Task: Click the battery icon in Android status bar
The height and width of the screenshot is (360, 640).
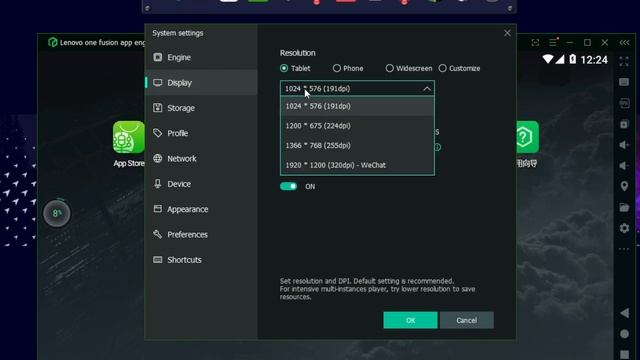Action: (x=573, y=59)
